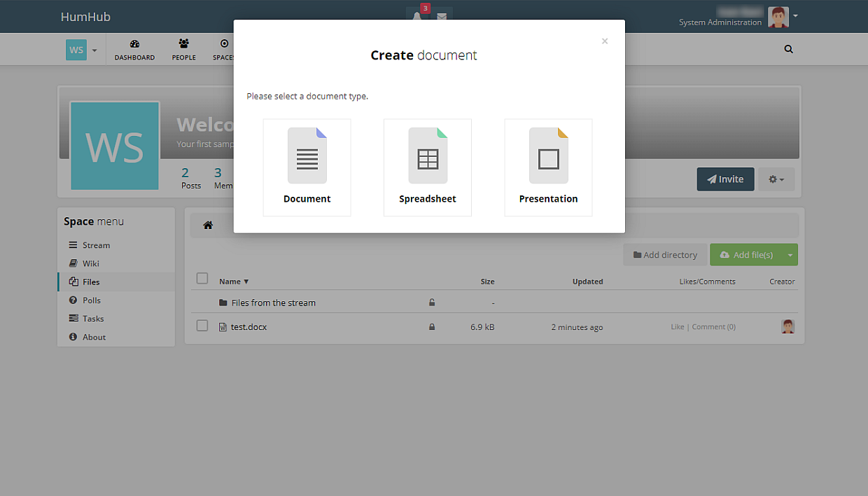The width and height of the screenshot is (868, 496).
Task: Switch to the People tab
Action: tap(183, 49)
